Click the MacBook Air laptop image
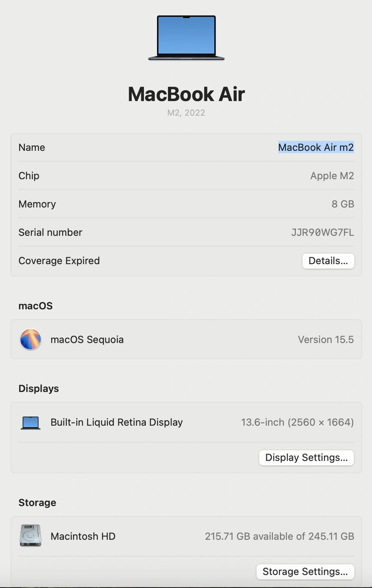This screenshot has width=372, height=588. pyautogui.click(x=186, y=38)
